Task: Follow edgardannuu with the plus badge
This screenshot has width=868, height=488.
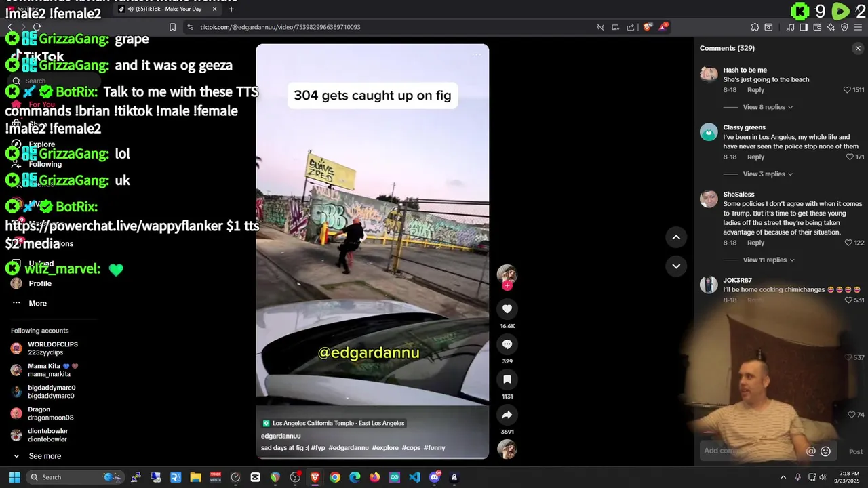Action: 507,286
